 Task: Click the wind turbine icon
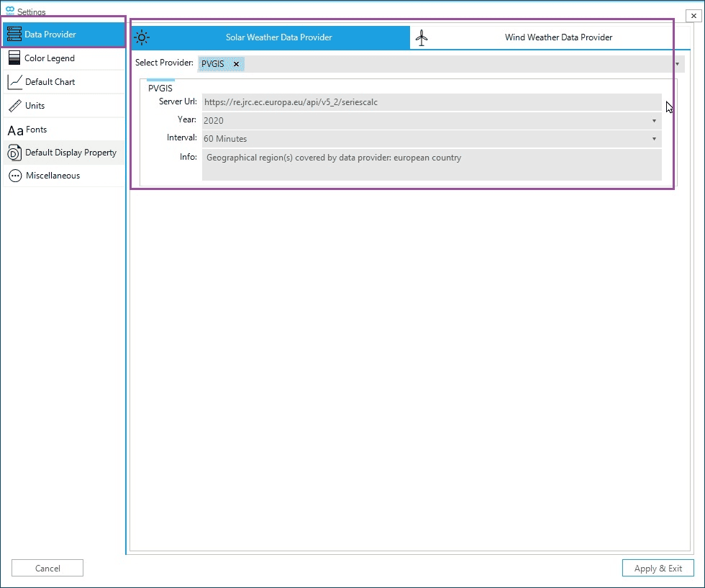(422, 37)
